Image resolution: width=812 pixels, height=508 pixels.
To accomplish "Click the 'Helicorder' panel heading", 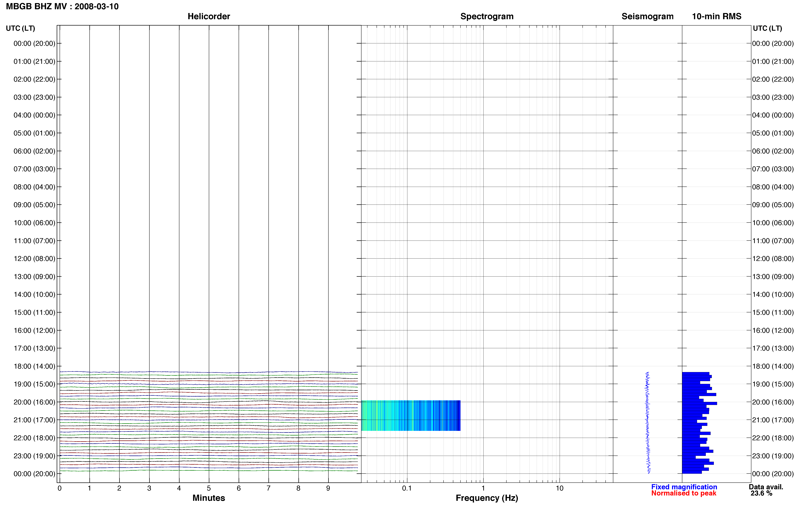I will click(208, 16).
